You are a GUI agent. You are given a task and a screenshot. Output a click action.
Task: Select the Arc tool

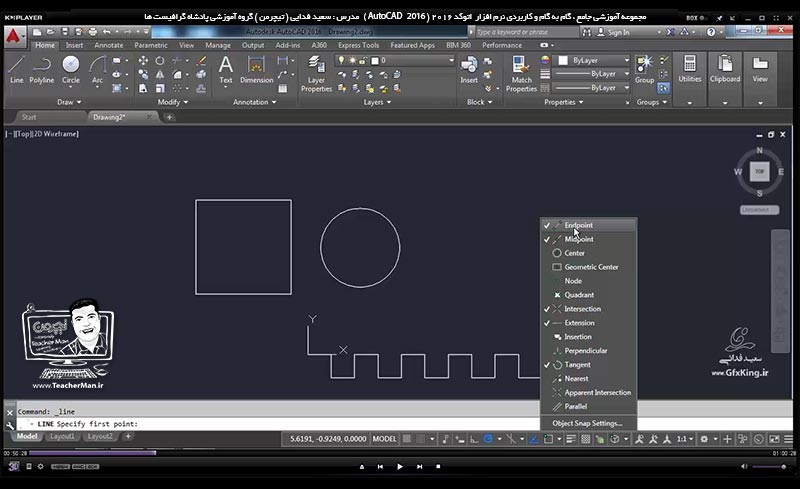(x=97, y=70)
